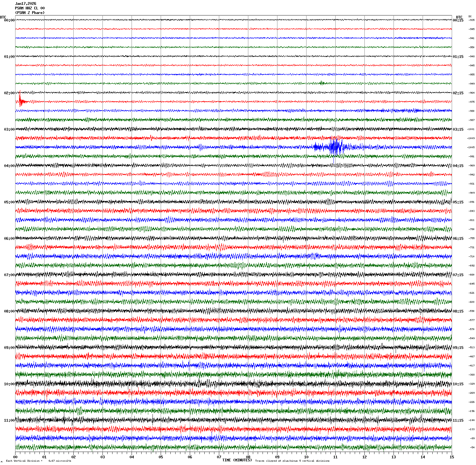Click the small green event on the 01:45 trace
Screen dimensions: 476x465
(321, 83)
